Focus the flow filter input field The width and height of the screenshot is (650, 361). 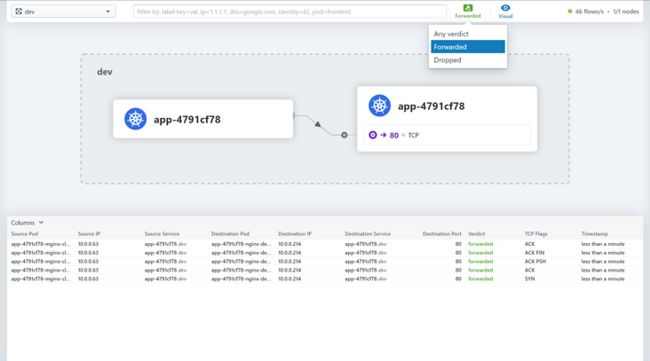290,12
